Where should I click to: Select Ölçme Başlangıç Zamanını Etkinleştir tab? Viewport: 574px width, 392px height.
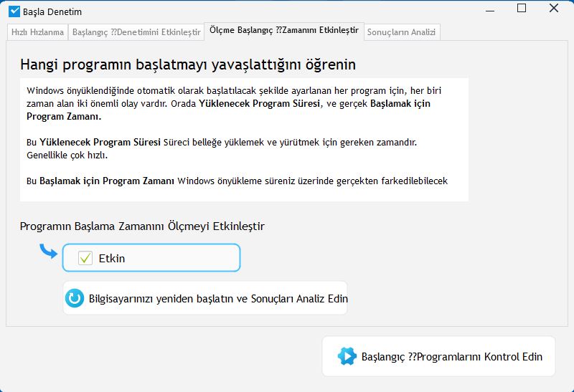[284, 31]
